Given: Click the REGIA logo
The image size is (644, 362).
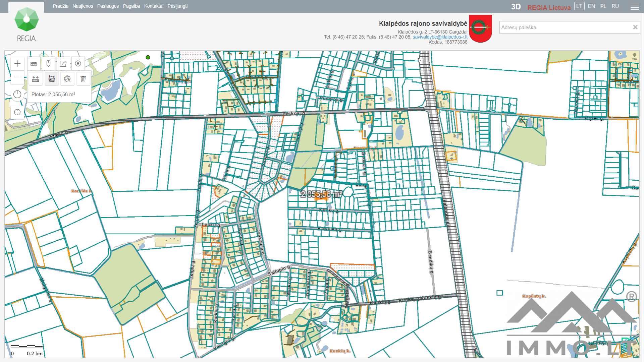Looking at the screenshot, I should [x=26, y=24].
